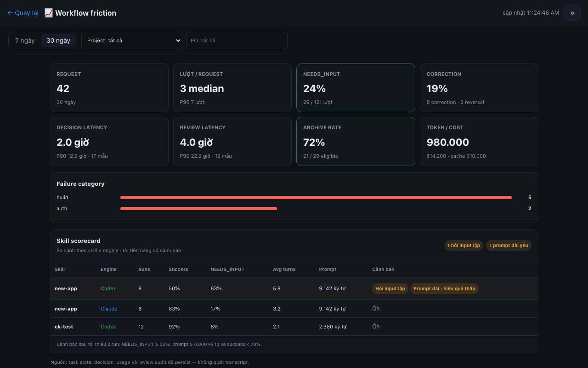Click the '1 hỏi input lặp' badge

464,245
